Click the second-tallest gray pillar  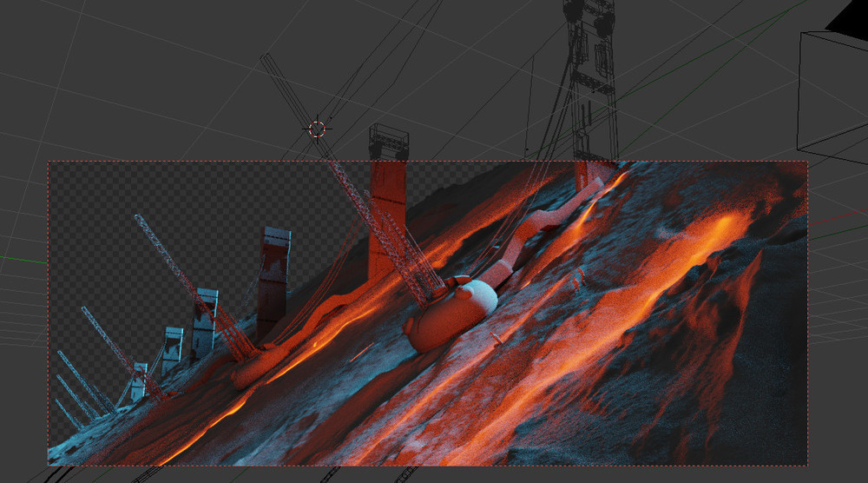click(204, 321)
